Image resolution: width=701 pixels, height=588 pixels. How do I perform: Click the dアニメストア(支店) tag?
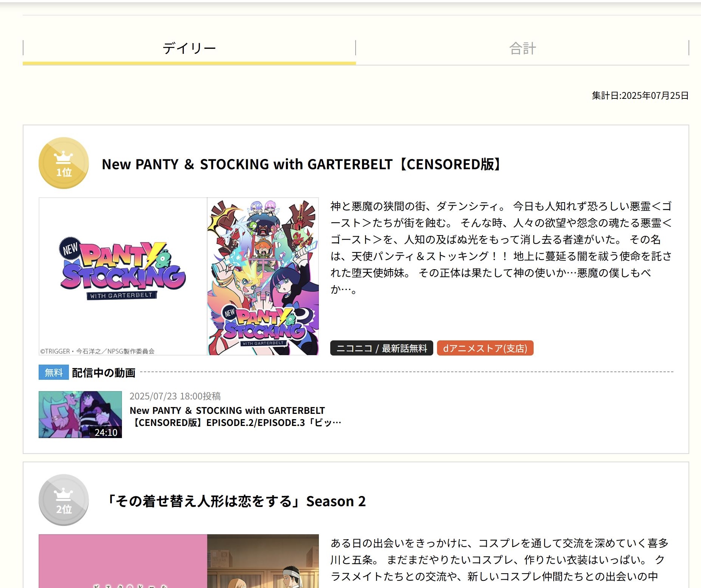point(485,348)
